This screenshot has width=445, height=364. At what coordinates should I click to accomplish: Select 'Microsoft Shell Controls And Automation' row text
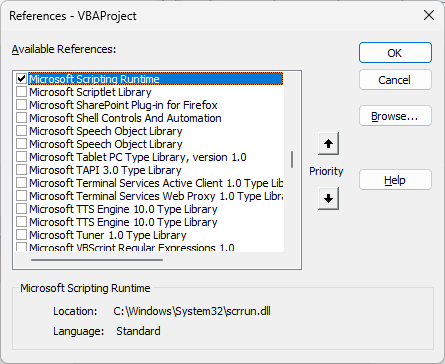125,118
